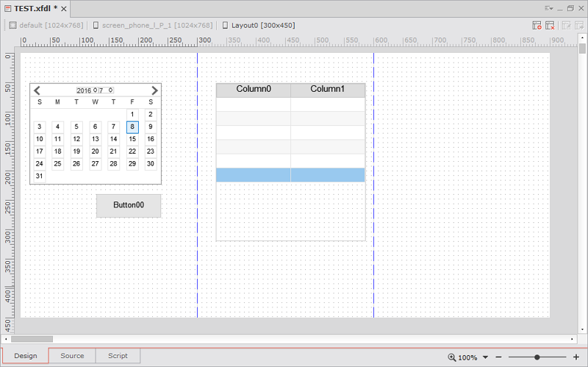Viewport: 588px width, 367px height.
Task: Select the default [1024x768] layout
Action: [x=47, y=25]
